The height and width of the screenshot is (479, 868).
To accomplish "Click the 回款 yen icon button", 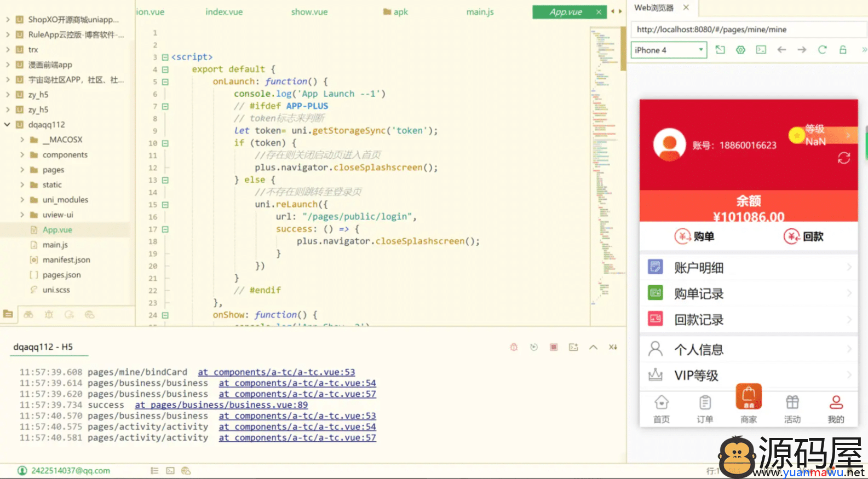I will [792, 236].
